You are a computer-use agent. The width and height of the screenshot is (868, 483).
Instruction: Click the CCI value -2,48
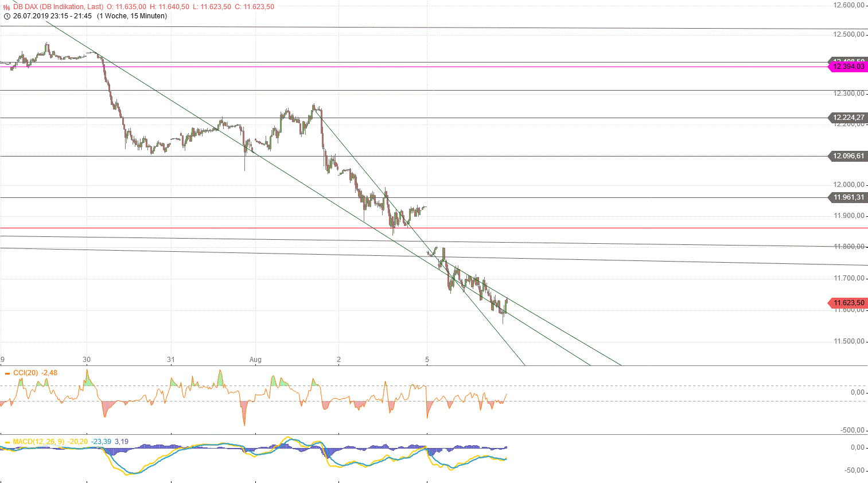click(49, 373)
